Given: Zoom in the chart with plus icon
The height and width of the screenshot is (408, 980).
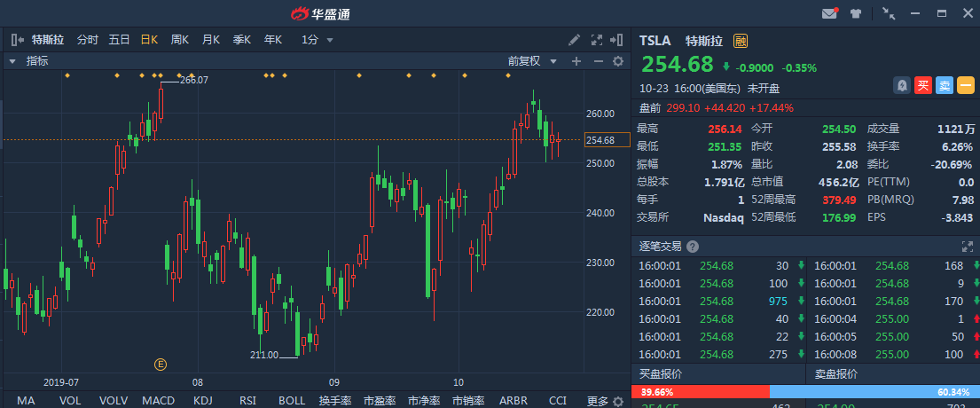Looking at the screenshot, I should point(576,61).
